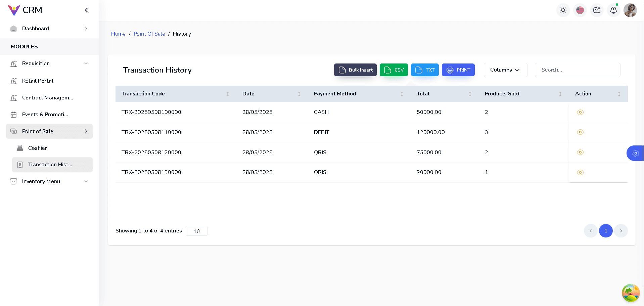Open the Columns dropdown
The width and height of the screenshot is (644, 306).
[x=505, y=70]
